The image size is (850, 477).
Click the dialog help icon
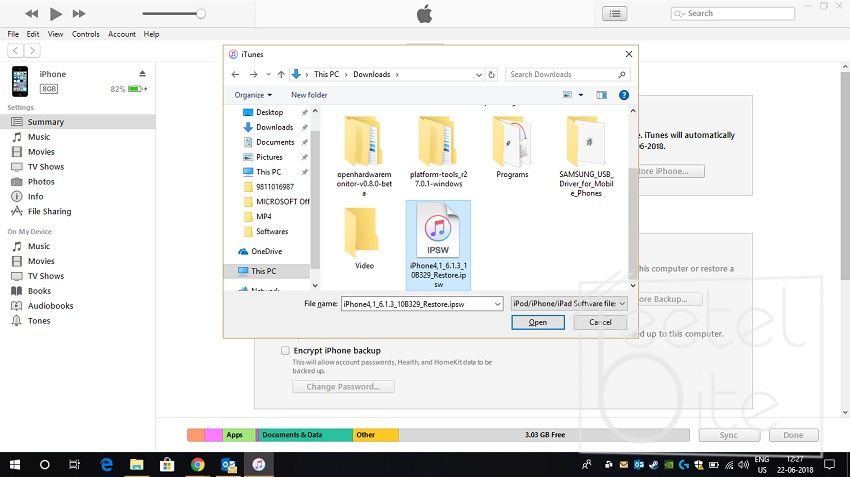624,95
